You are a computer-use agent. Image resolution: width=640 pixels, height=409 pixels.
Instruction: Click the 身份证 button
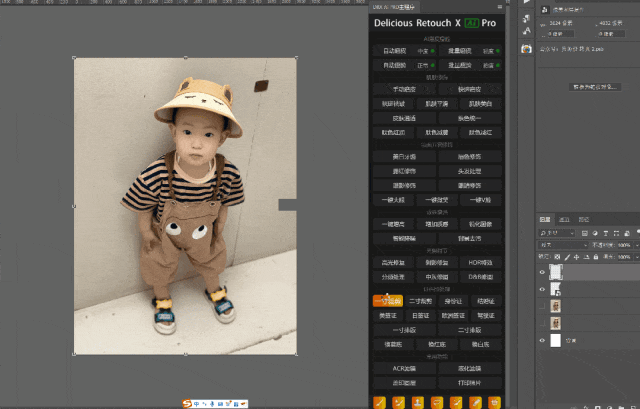[x=453, y=301]
